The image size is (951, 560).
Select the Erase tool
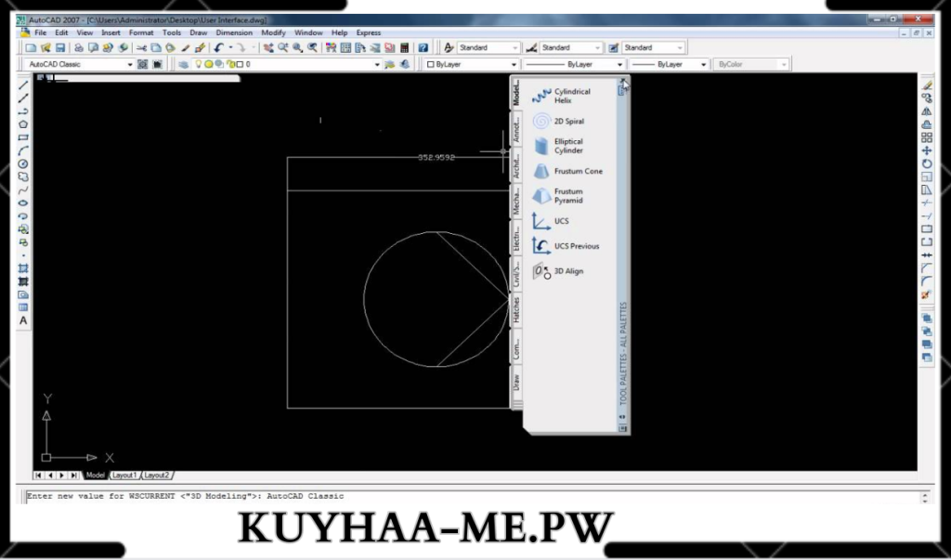pyautogui.click(x=927, y=85)
